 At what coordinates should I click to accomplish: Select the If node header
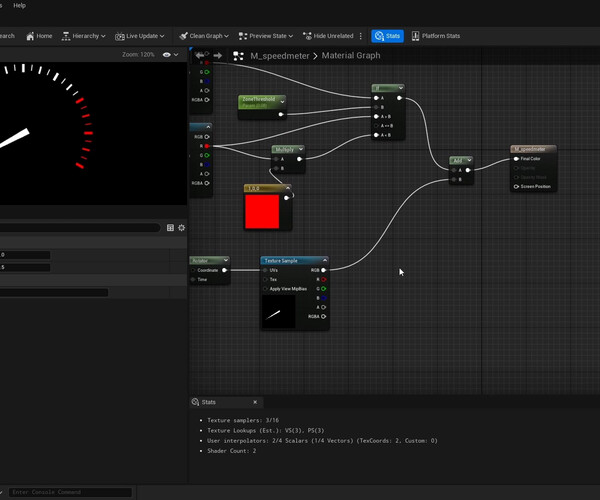tap(384, 88)
